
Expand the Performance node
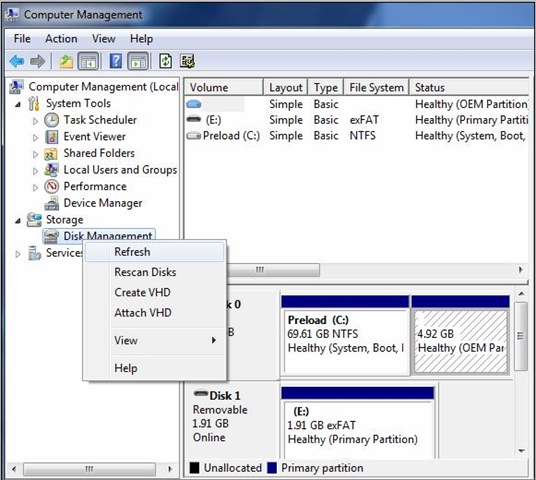click(35, 188)
